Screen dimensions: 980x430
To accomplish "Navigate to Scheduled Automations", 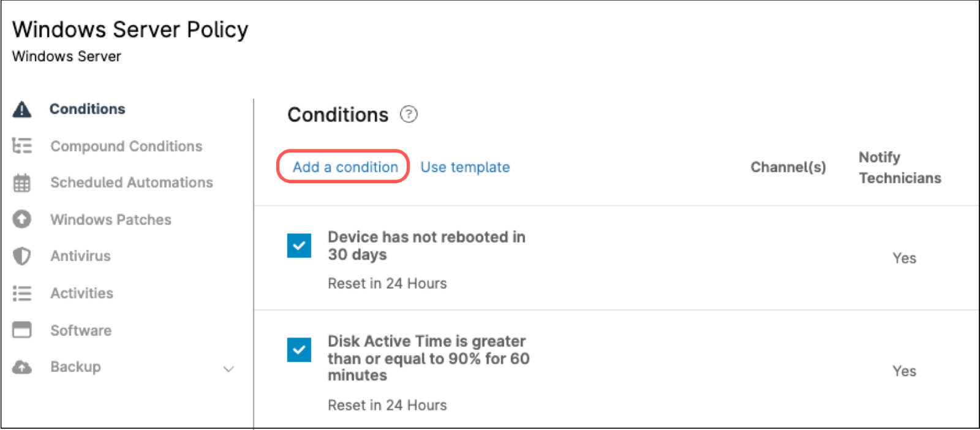I will pyautogui.click(x=131, y=183).
